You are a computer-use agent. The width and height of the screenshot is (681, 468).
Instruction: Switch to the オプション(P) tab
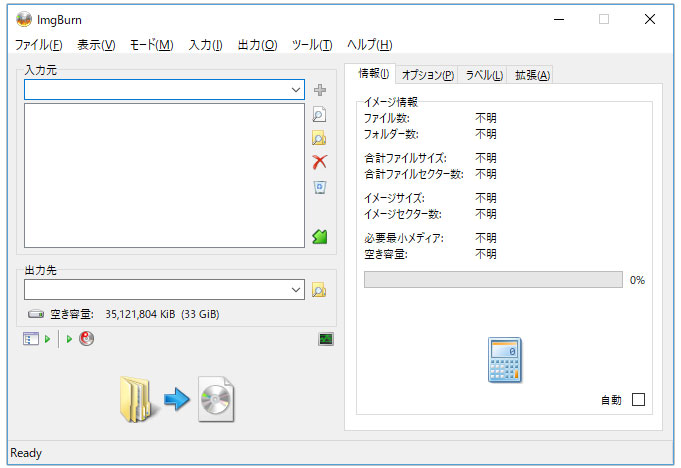428,75
